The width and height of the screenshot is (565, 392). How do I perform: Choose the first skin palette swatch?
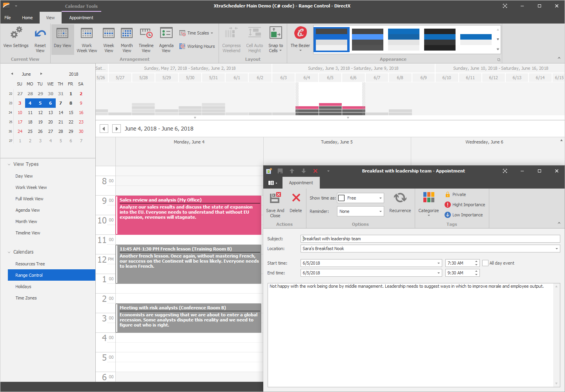coord(332,39)
